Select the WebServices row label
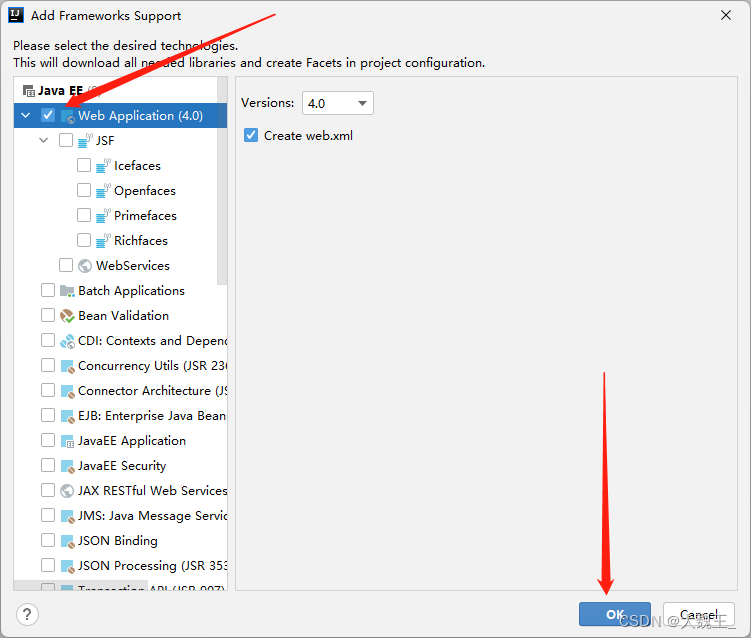Viewport: 751px width, 638px height. click(133, 266)
